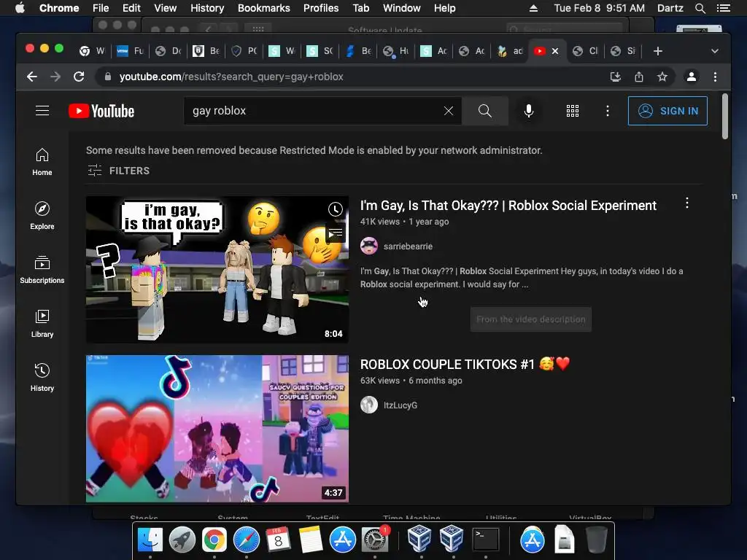
Task: Open the Profiles menu in menu bar
Action: tap(321, 8)
